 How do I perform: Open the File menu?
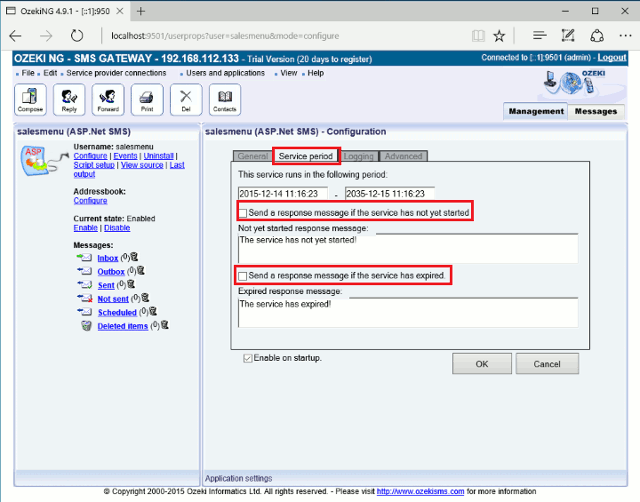coord(28,73)
